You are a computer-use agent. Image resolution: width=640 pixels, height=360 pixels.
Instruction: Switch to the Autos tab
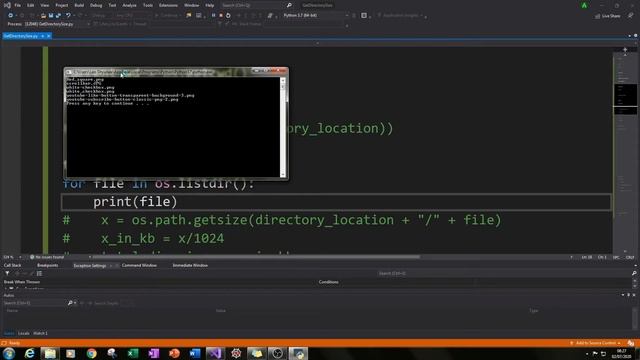pyautogui.click(x=9, y=333)
